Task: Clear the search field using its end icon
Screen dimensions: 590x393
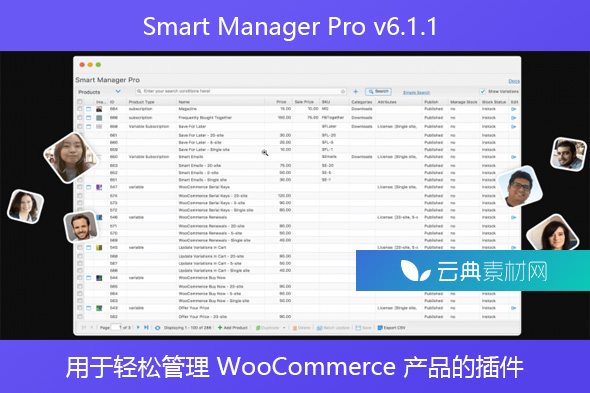Action: point(343,91)
